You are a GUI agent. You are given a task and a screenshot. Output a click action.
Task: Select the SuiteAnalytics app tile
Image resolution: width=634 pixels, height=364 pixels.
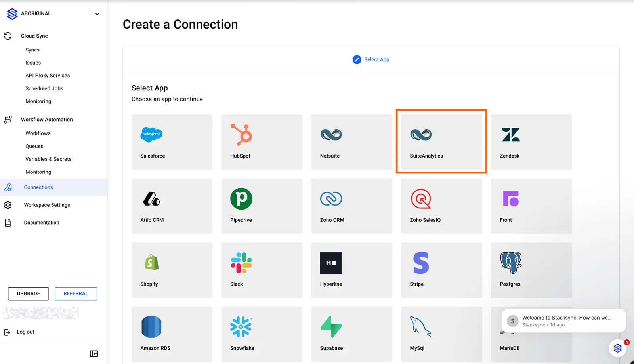441,142
